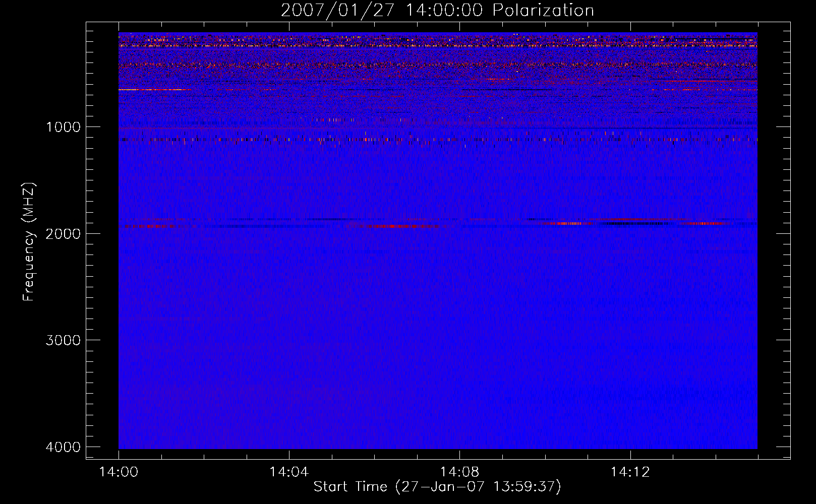Click the "1000" frequency tick label

click(63, 127)
